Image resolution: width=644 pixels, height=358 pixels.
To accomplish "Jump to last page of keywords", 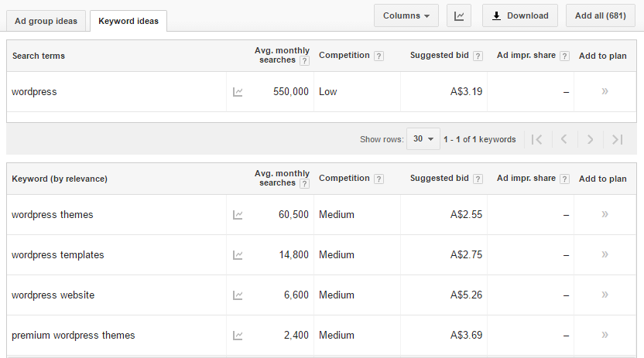I will [617, 139].
